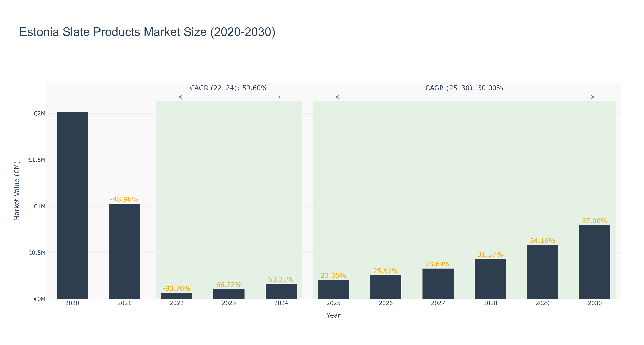
Task: Click the €1.5M y-axis tick label
Action: 37,160
